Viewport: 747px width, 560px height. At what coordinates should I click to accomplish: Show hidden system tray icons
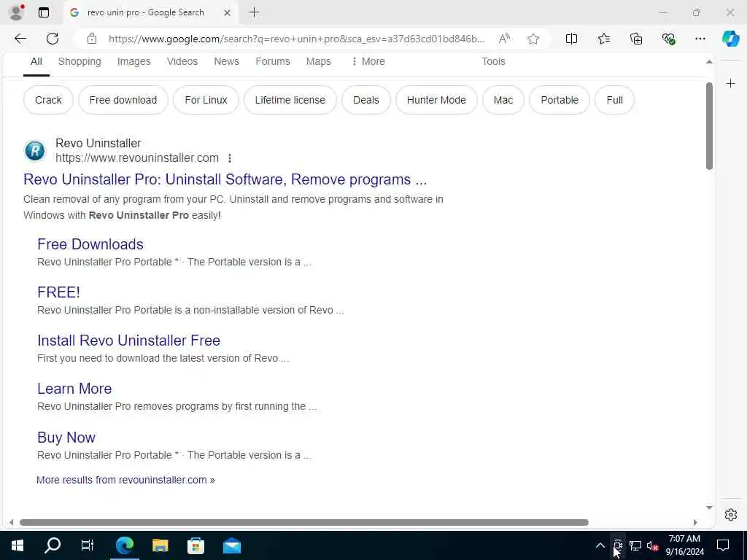600,545
